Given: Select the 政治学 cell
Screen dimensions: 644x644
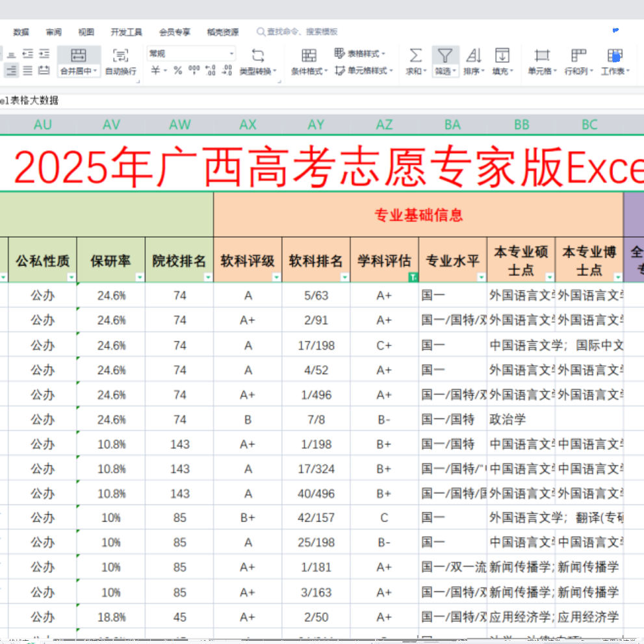Looking at the screenshot, I should coord(521,419).
